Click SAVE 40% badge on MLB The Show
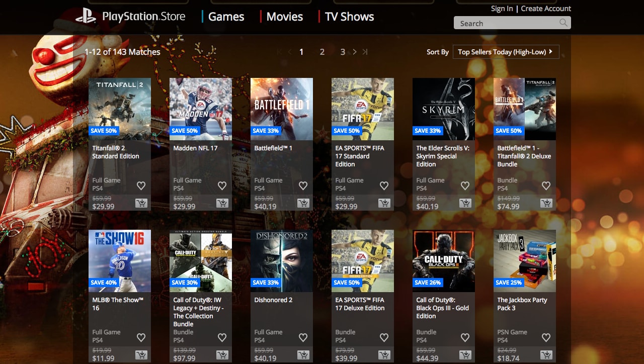644x364 pixels. [104, 283]
